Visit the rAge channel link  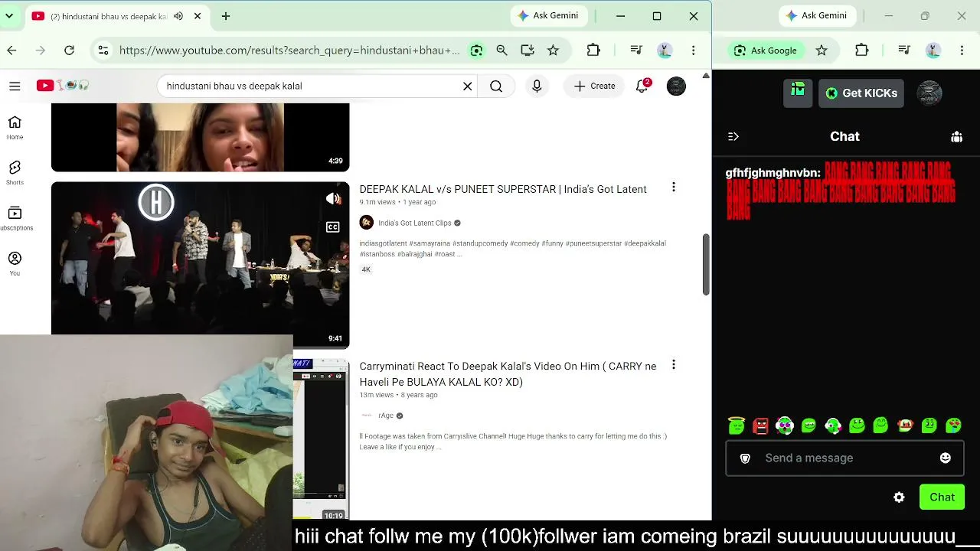click(x=386, y=416)
